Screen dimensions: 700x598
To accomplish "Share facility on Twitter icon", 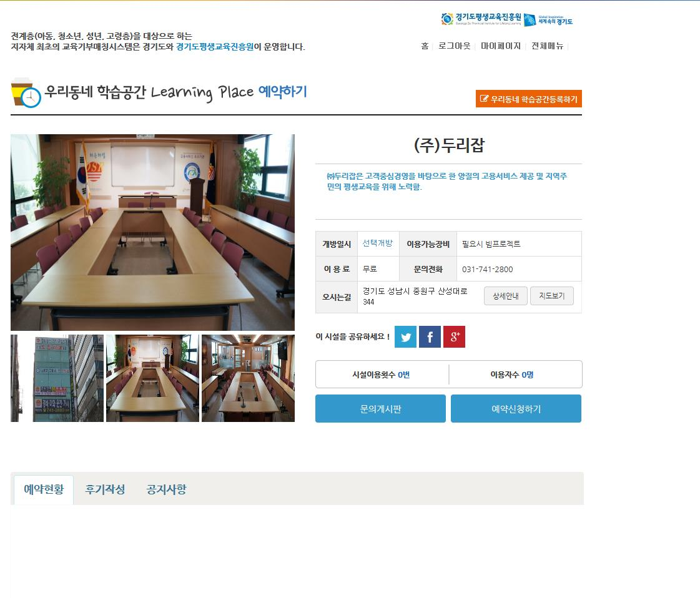I will [x=405, y=336].
